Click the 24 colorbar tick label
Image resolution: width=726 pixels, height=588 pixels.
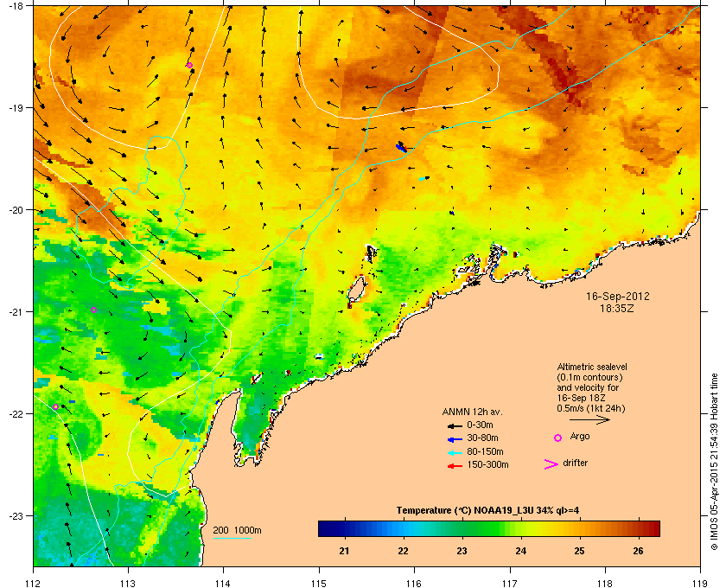(521, 551)
